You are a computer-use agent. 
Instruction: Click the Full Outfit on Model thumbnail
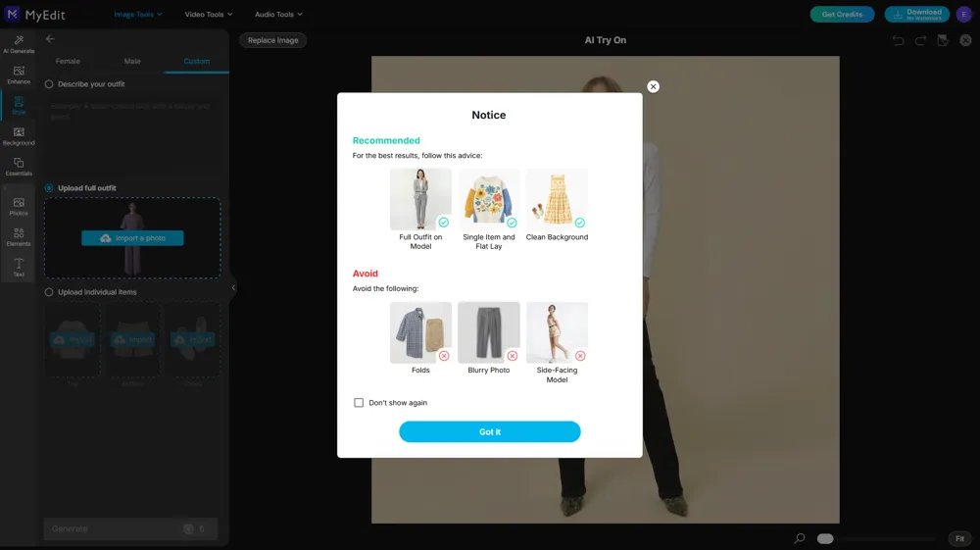tap(420, 199)
